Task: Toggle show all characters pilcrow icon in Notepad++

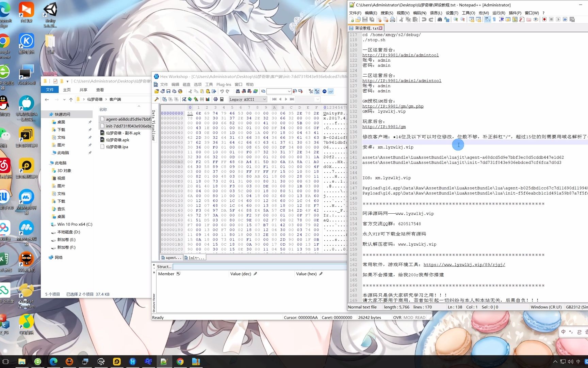Action: click(x=494, y=19)
